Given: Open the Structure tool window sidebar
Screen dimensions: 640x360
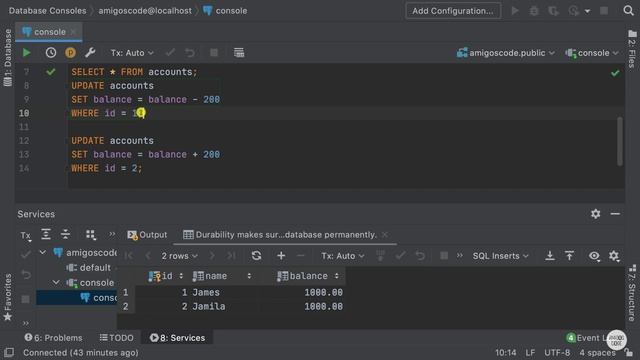Looking at the screenshot, I should coord(632,293).
